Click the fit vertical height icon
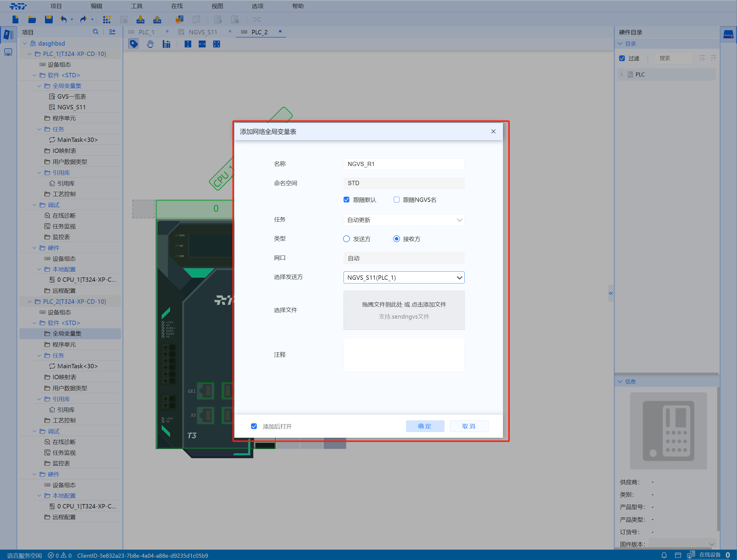 (x=188, y=44)
